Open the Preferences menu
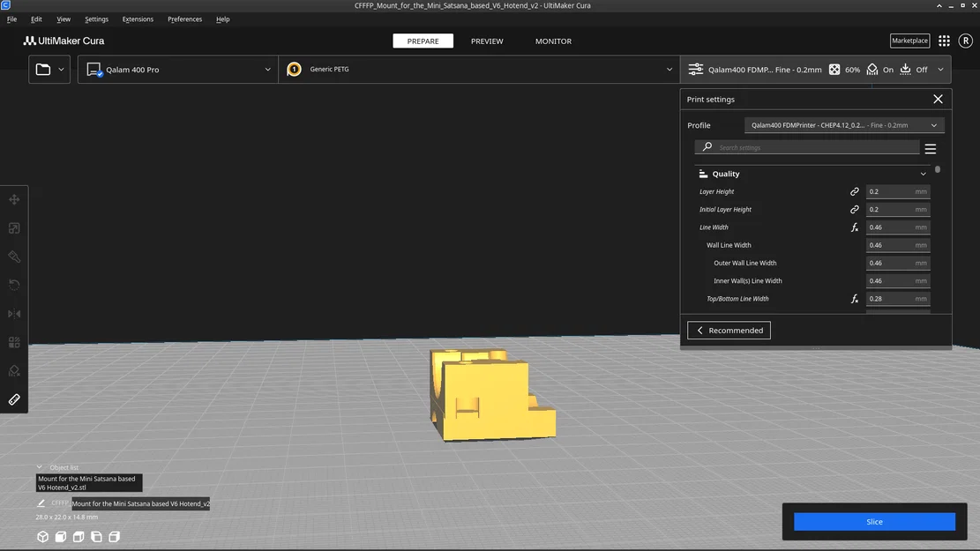This screenshot has width=980, height=551. 184,19
